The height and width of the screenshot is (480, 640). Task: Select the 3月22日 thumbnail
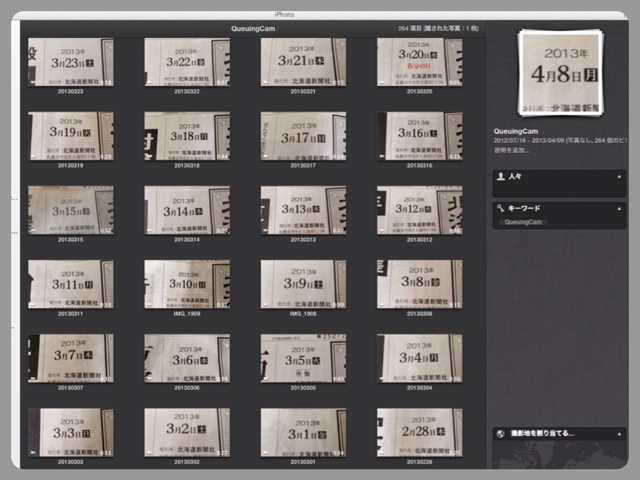pos(187,62)
